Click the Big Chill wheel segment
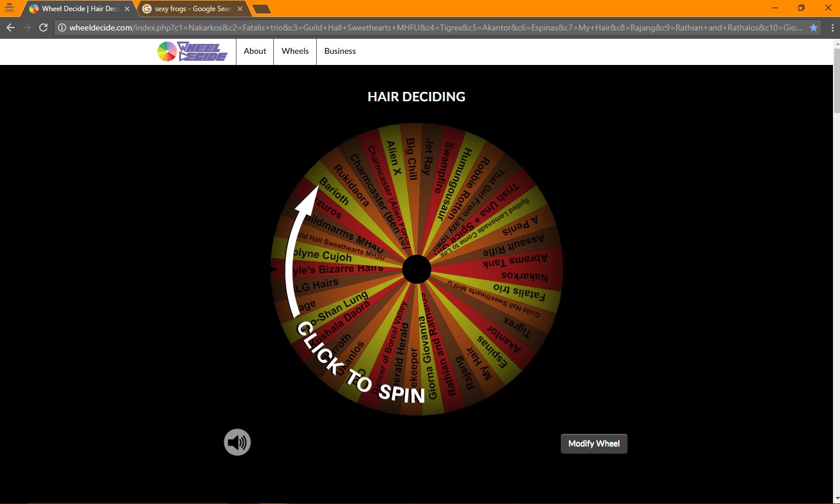 click(411, 161)
